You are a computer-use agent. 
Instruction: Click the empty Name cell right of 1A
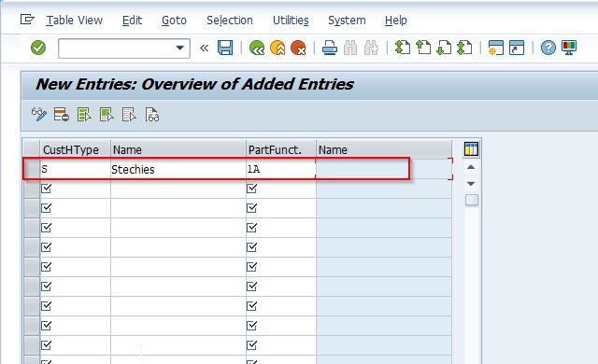(x=384, y=169)
